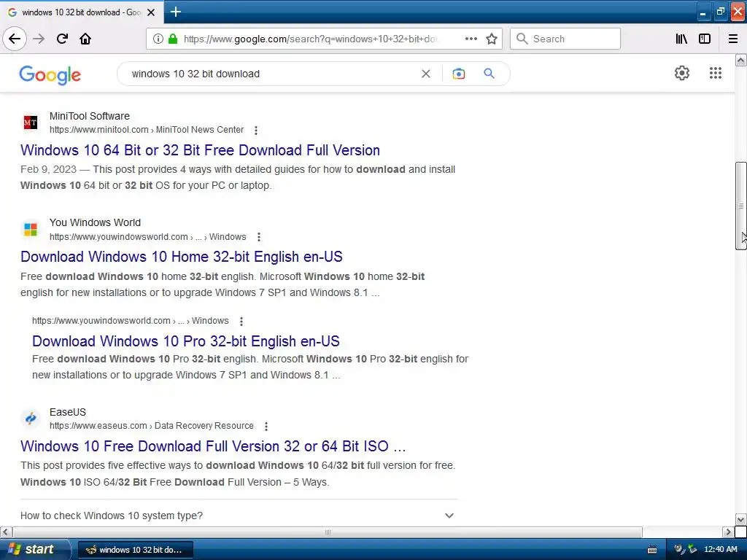Screen dimensions: 747x560
Task: Click the Feb 9, 2023 snippet text
Action: pos(48,169)
